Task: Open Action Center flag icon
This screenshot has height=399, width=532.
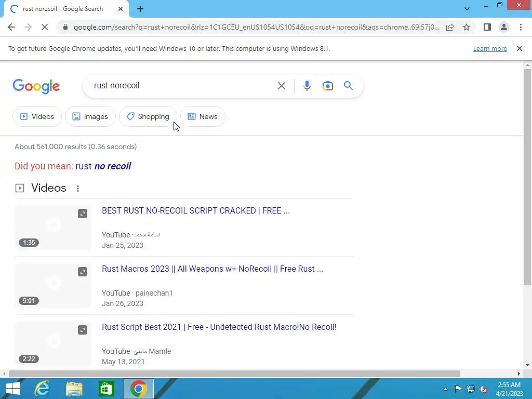Action: (458, 389)
